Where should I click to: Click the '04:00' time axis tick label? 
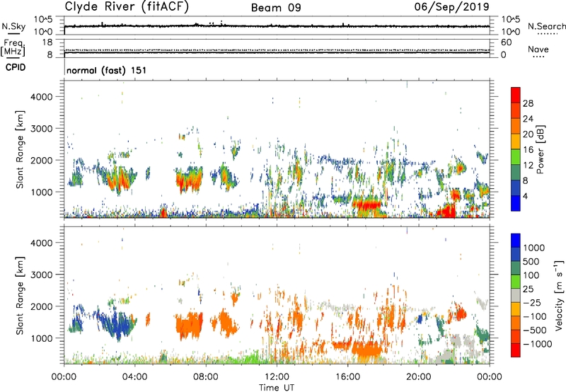[134, 377]
